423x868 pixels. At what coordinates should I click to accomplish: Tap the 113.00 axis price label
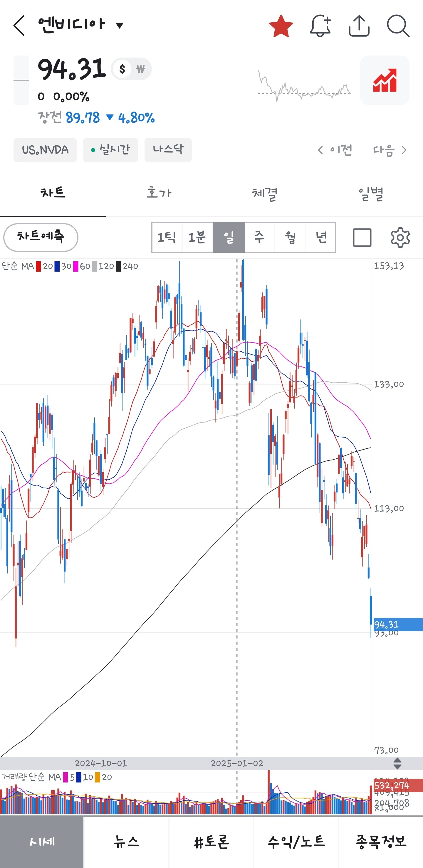389,508
